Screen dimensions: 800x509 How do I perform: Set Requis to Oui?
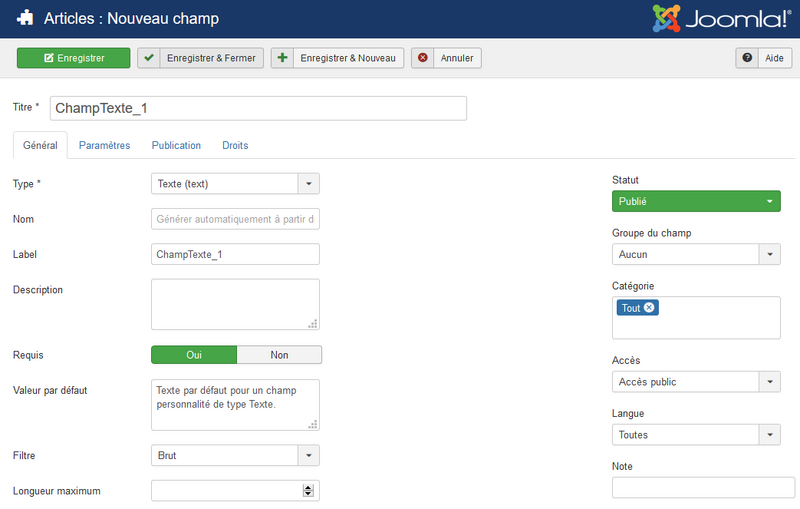click(x=194, y=355)
